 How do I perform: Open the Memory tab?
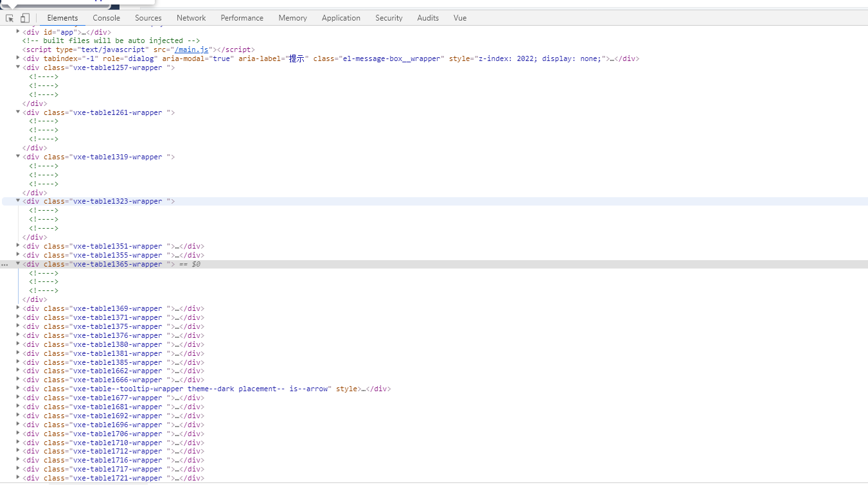(292, 18)
